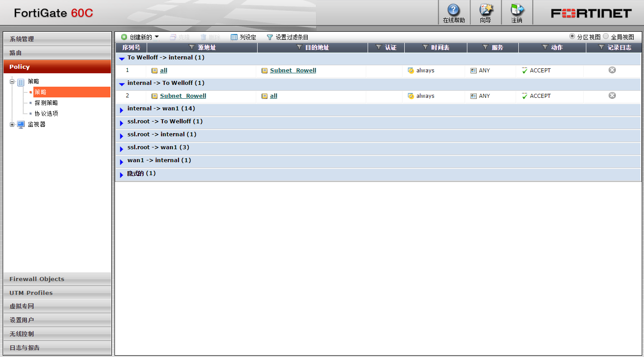Screen dimensions: 644x357
Task: Expand the 'wan1 -> internal (1)' section
Action: [x=122, y=162]
